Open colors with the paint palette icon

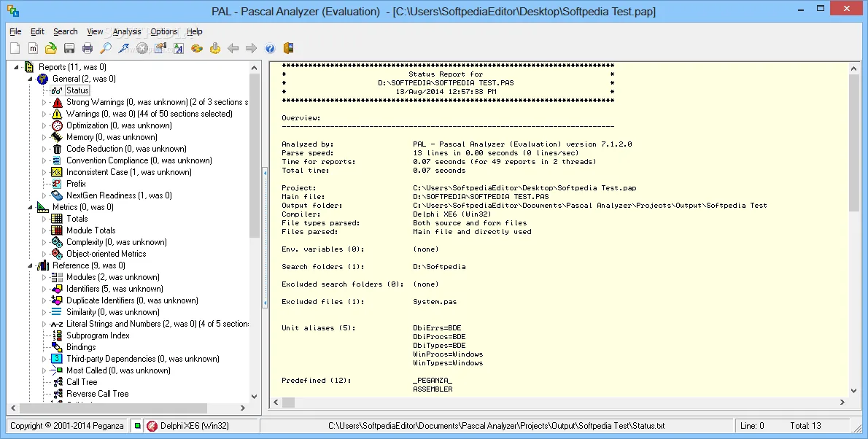(196, 49)
